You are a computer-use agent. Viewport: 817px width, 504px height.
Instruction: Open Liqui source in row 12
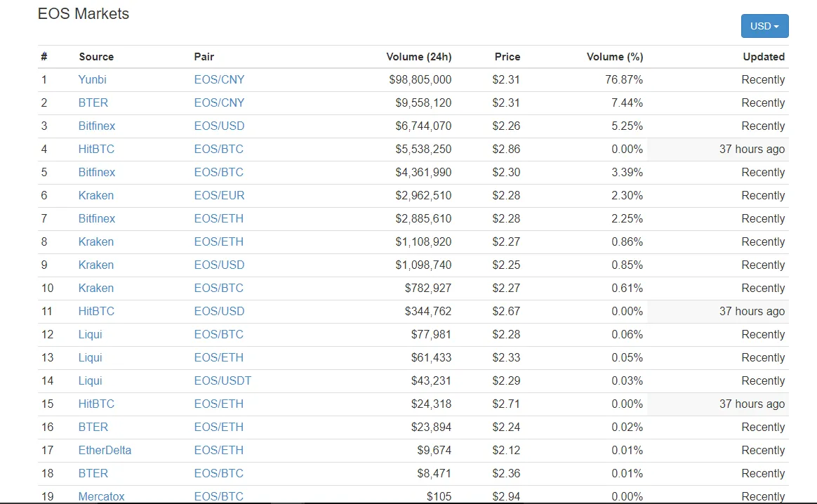point(90,335)
